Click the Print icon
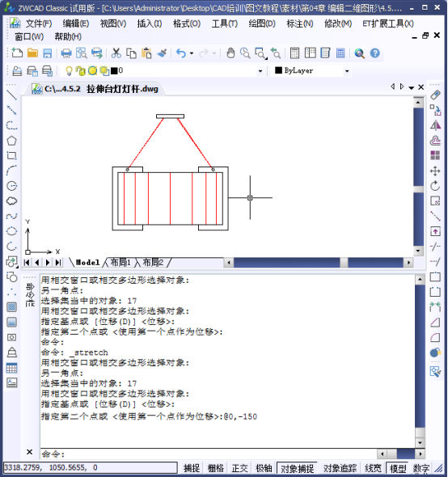Screen dimensions: 448x477 (x=66, y=53)
